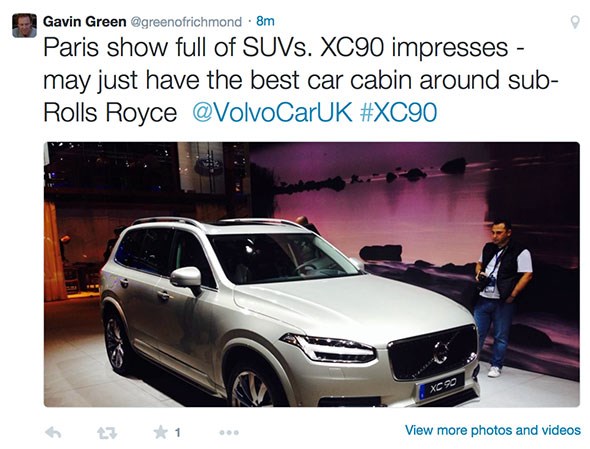Open the @VolvoCarUK mention

point(272,112)
